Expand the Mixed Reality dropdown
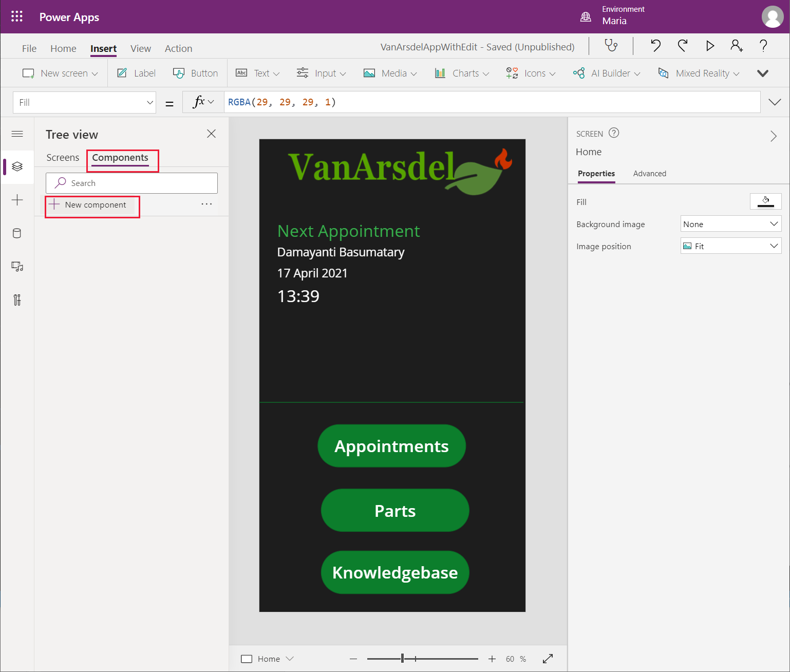Image resolution: width=790 pixels, height=672 pixels. [699, 73]
